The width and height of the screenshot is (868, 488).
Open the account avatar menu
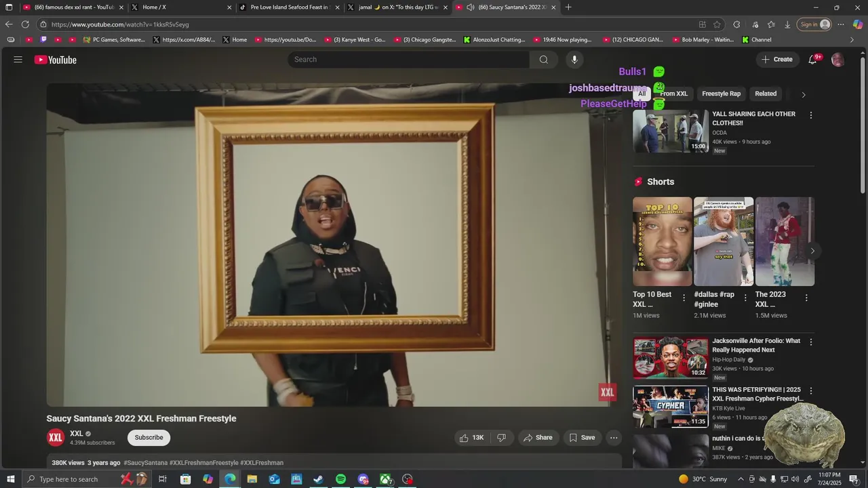pyautogui.click(x=837, y=60)
